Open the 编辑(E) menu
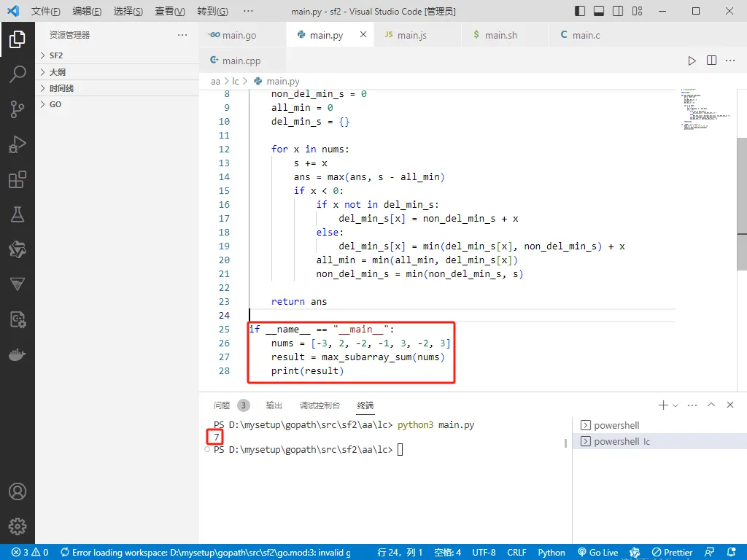The height and width of the screenshot is (560, 747). click(x=87, y=11)
